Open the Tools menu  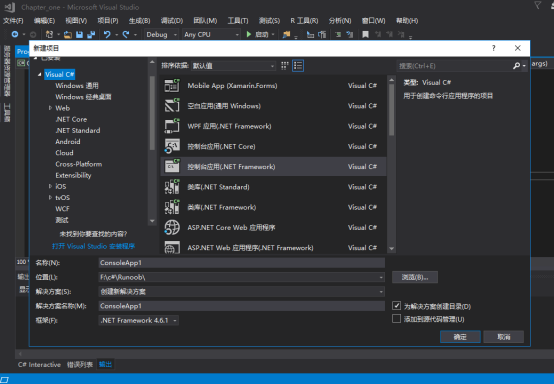tap(238, 21)
